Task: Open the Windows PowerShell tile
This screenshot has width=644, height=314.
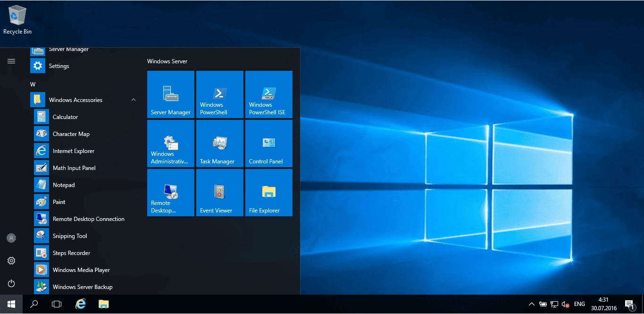Action: click(x=220, y=94)
